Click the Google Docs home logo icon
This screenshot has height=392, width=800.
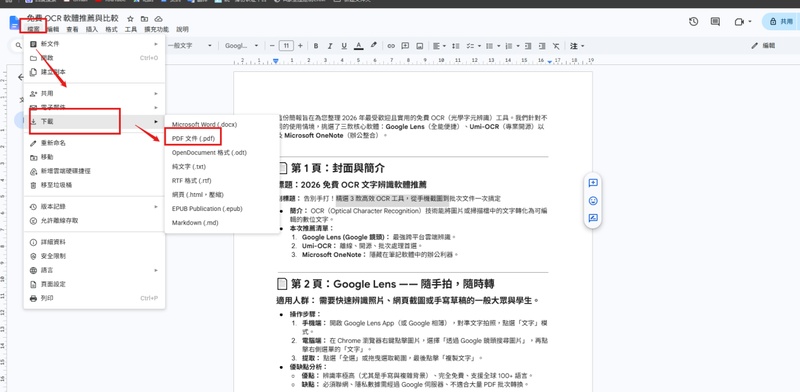pos(14,22)
